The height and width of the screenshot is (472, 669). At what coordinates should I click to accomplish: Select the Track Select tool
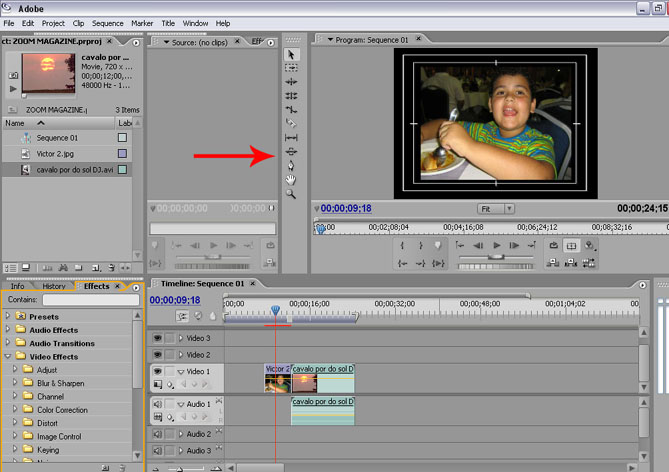point(291,68)
